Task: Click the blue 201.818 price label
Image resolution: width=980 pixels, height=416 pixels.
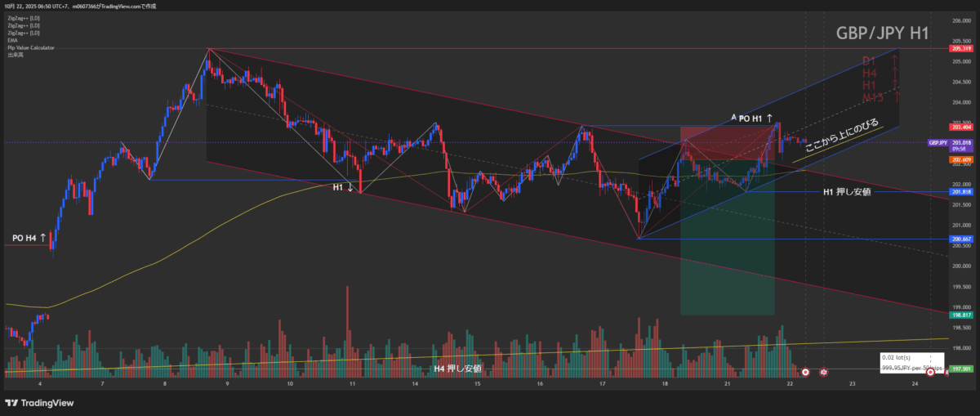Action: [960, 191]
